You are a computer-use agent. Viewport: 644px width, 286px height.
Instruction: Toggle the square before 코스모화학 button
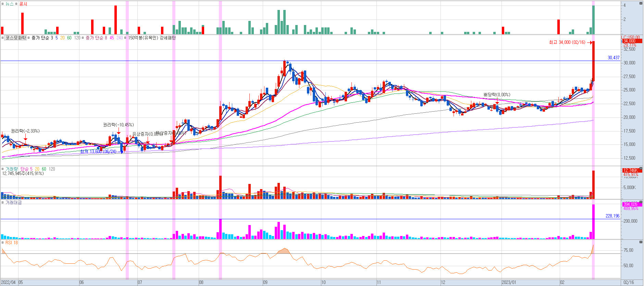pyautogui.click(x=2, y=38)
